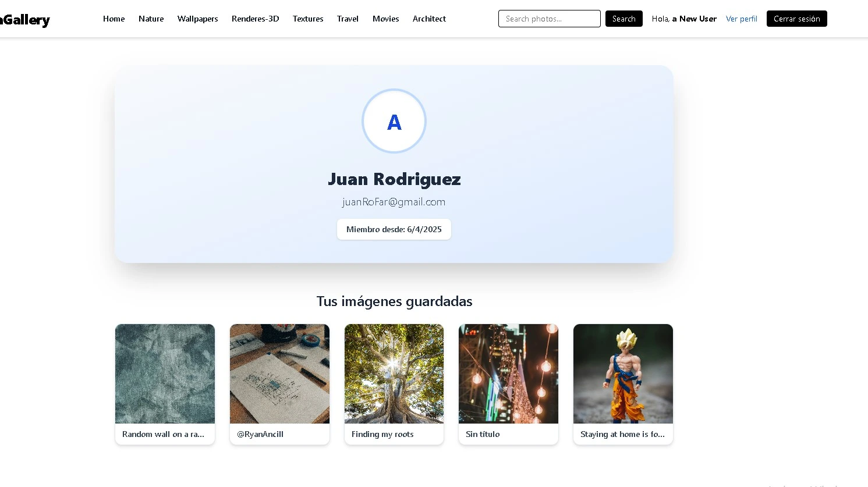Open the Goku action figure image
Viewport: 868px width, 487px height.
click(x=623, y=374)
